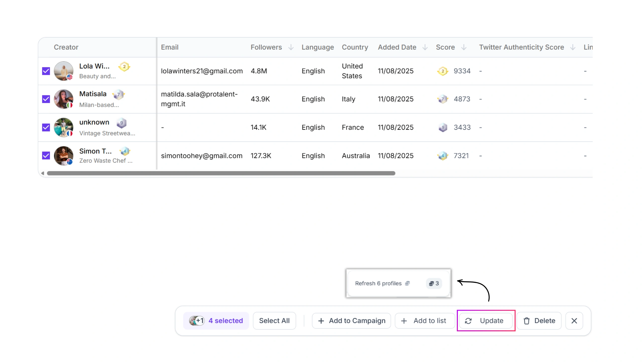Click the trash icon on the Delete button
The height and width of the screenshot is (362, 644).
coord(527,321)
